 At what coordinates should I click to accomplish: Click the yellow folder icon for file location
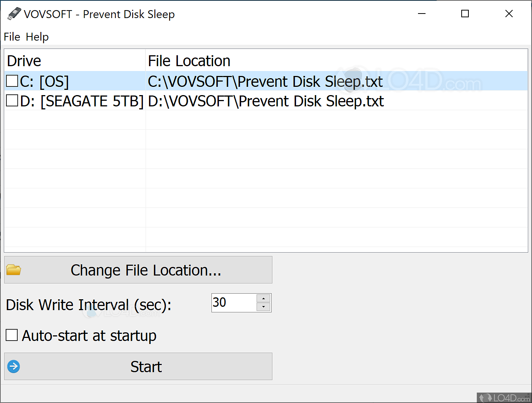point(13,270)
